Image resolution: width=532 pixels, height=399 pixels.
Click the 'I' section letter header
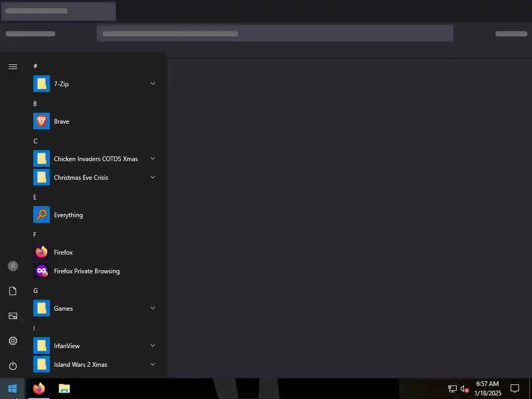point(34,328)
